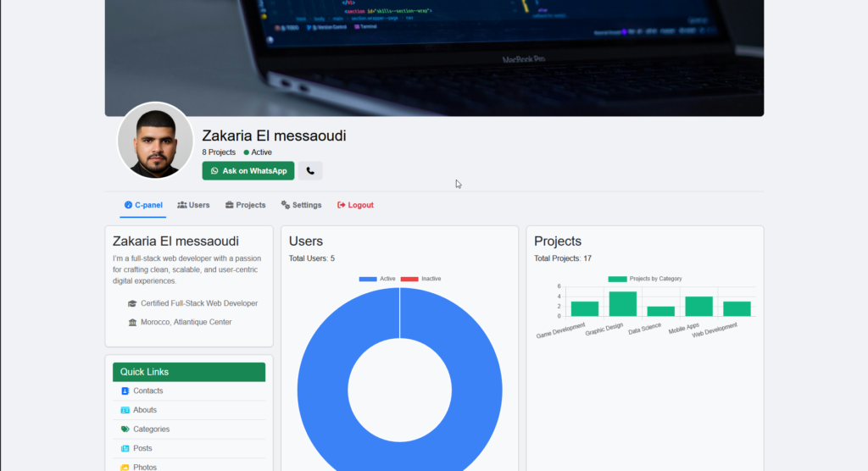868x471 pixels.
Task: Click the Photos icon in Quick Links
Action: point(125,467)
